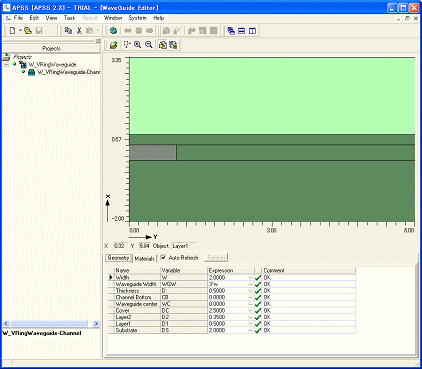Open the Window menu
This screenshot has width=422, height=369.
coord(113,18)
